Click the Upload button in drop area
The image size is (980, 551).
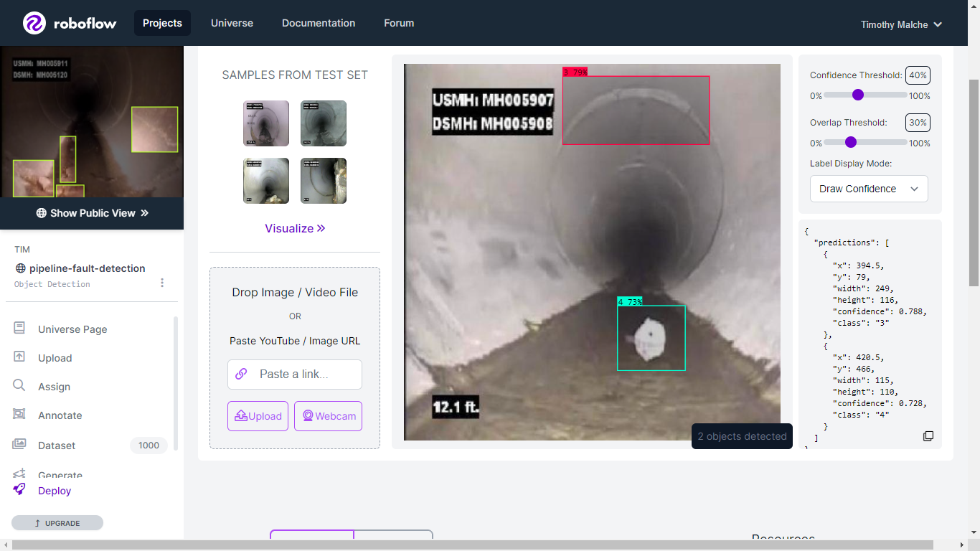click(258, 416)
